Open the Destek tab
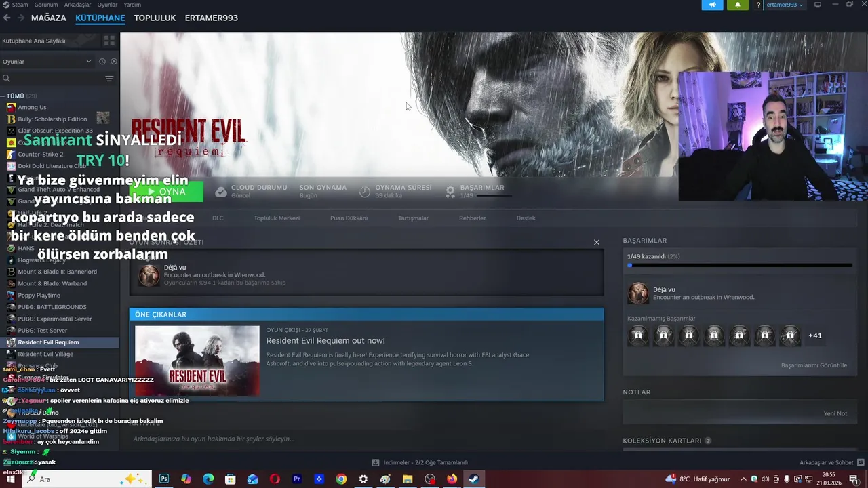 click(526, 218)
